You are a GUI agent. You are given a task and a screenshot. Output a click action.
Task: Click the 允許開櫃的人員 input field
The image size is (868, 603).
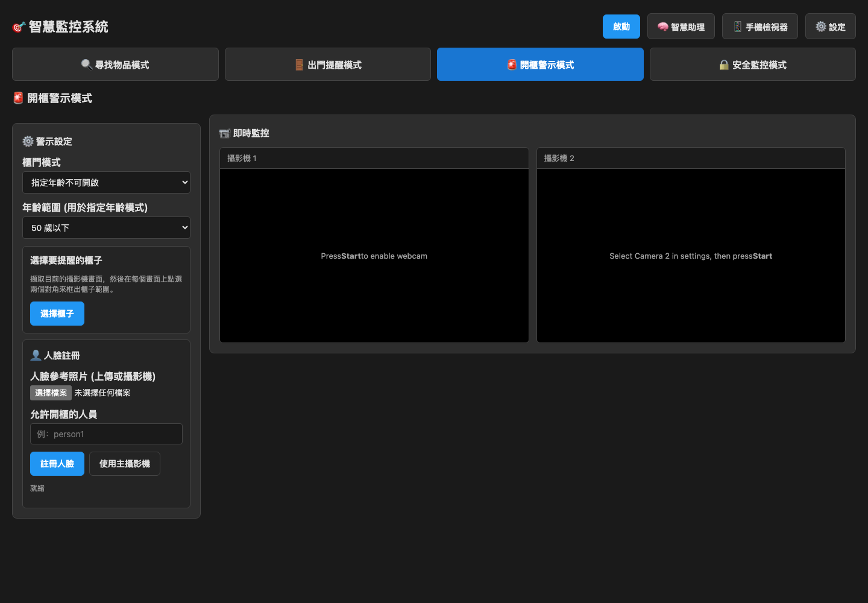tap(106, 434)
